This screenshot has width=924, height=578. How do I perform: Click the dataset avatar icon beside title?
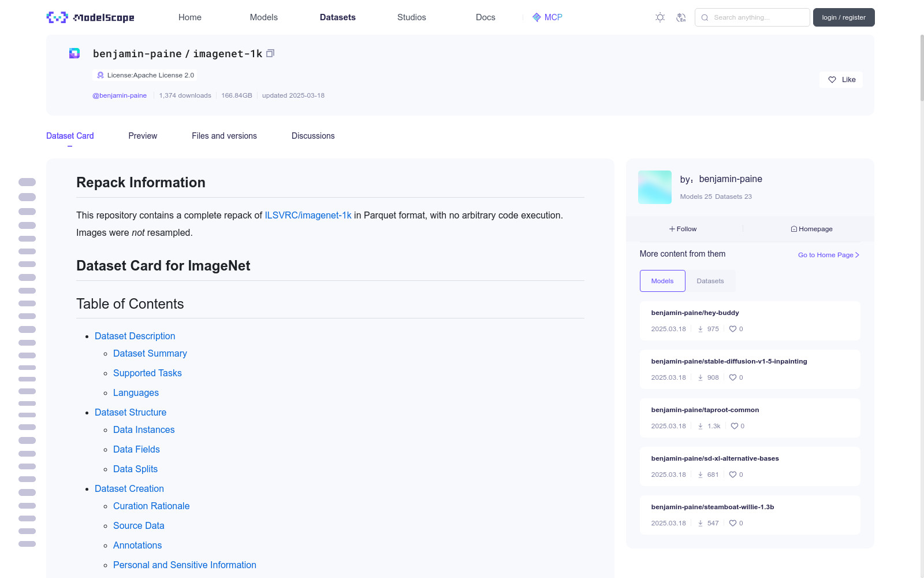click(74, 53)
